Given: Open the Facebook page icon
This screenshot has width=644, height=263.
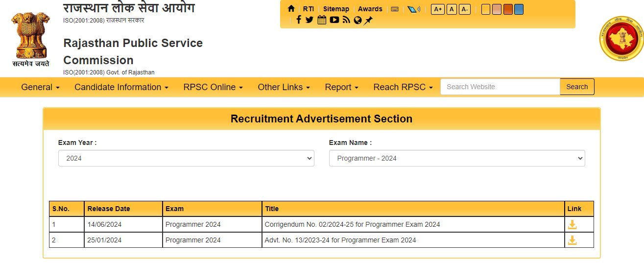Looking at the screenshot, I should point(299,20).
